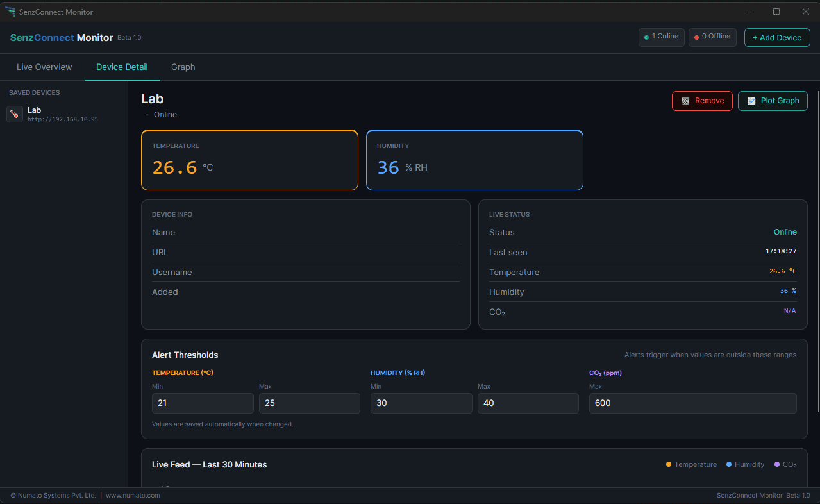Edit the Humidity Max threshold field
Screen dimensions: 820x504
pyautogui.click(x=528, y=403)
